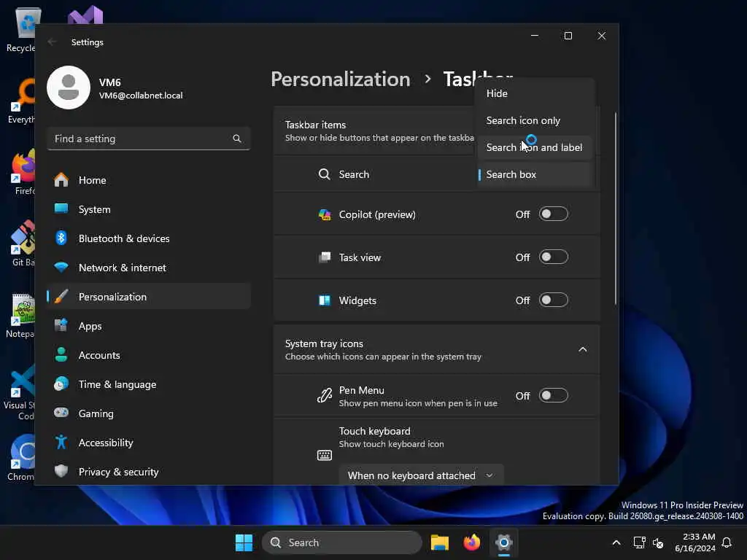Click the search magnifier in Find a setting
Screen dimensions: 747x560
tap(237, 139)
